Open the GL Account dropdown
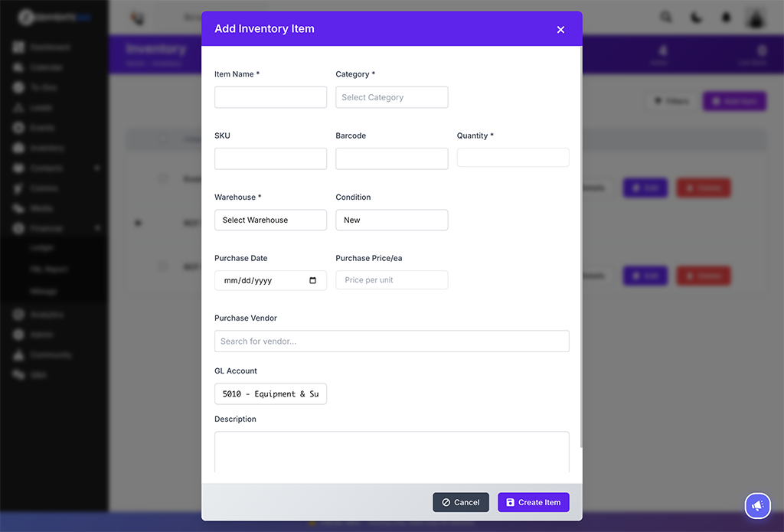 click(270, 394)
